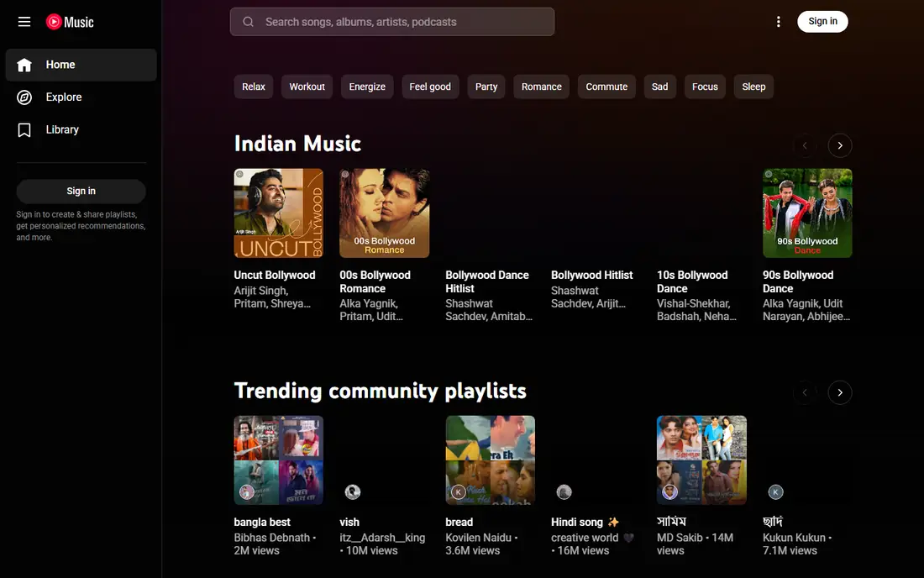Select the Relax mood chip
This screenshot has width=924, height=578.
coord(254,87)
